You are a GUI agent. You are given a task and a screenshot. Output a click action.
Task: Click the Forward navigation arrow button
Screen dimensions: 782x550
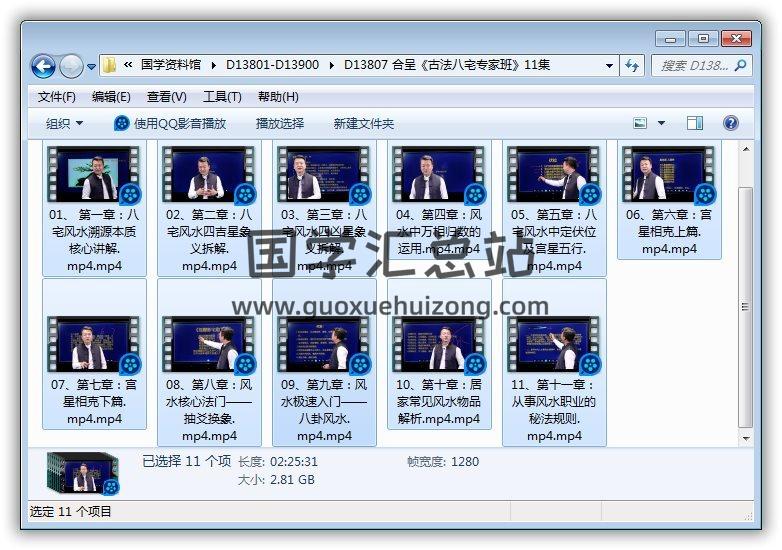(x=71, y=66)
